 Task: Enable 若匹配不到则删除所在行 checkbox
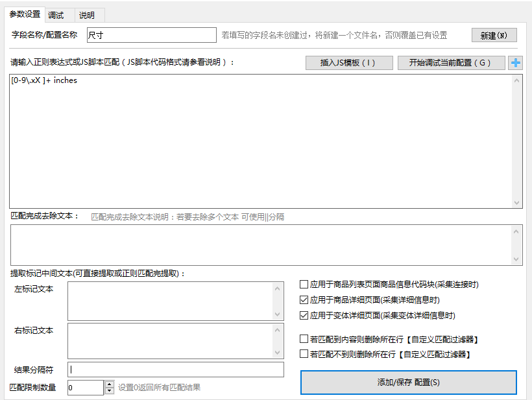click(304, 354)
